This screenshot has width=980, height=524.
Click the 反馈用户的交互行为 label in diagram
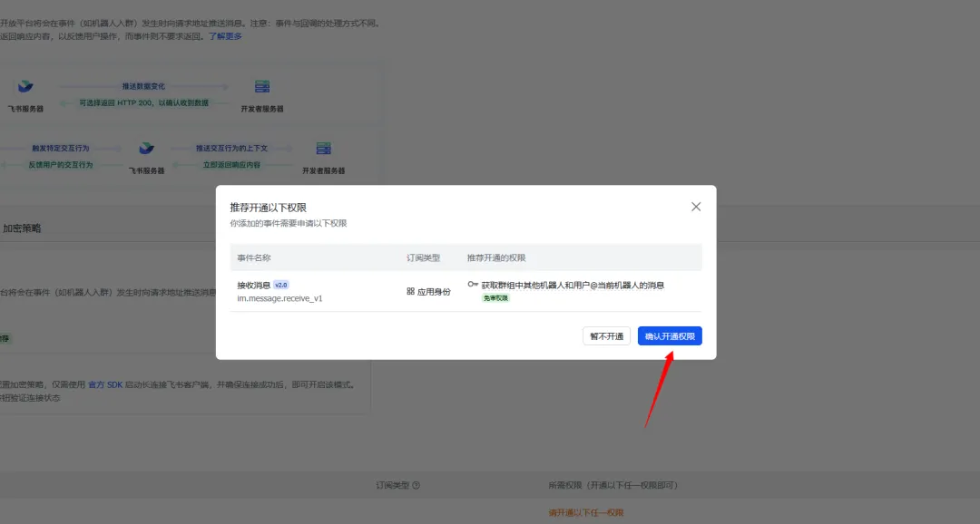(61, 165)
